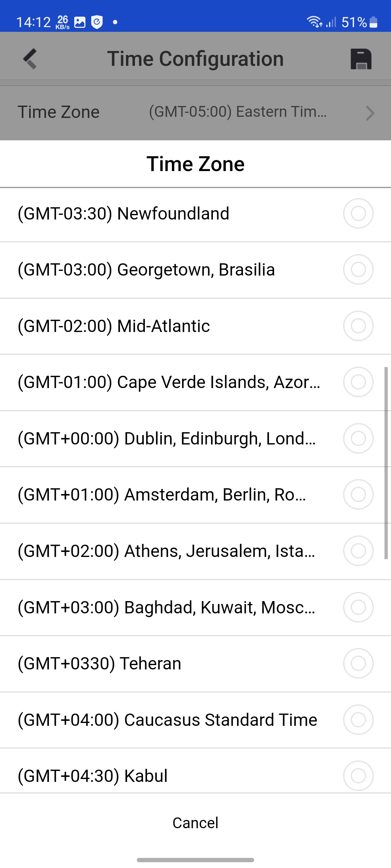
Task: Tap the save floppy disk icon
Action: [361, 59]
